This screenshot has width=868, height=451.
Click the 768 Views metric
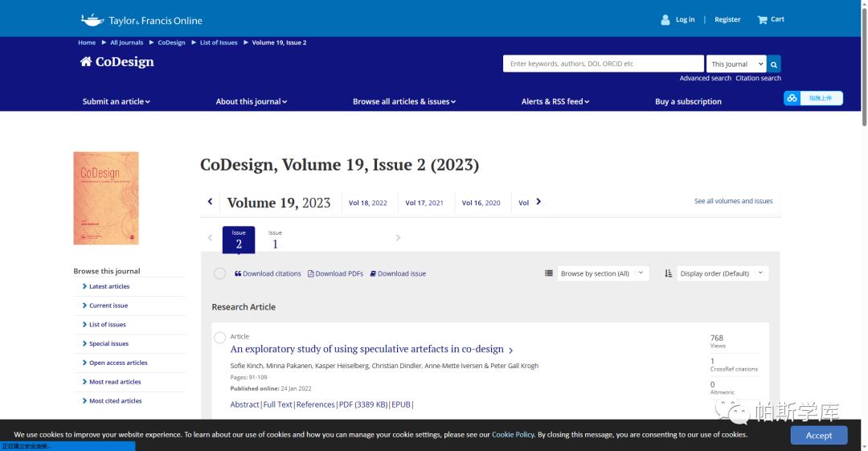coord(718,341)
